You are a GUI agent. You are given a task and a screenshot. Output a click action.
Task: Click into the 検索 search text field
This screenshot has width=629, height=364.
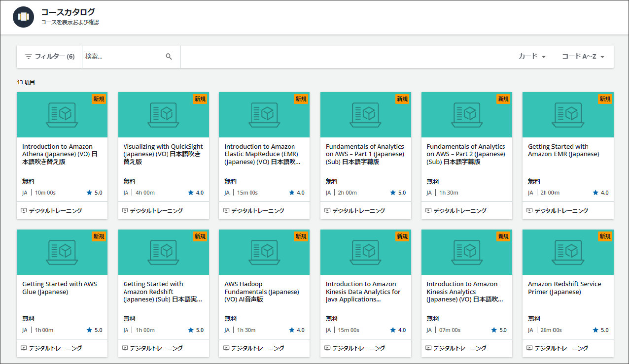pyautogui.click(x=123, y=57)
